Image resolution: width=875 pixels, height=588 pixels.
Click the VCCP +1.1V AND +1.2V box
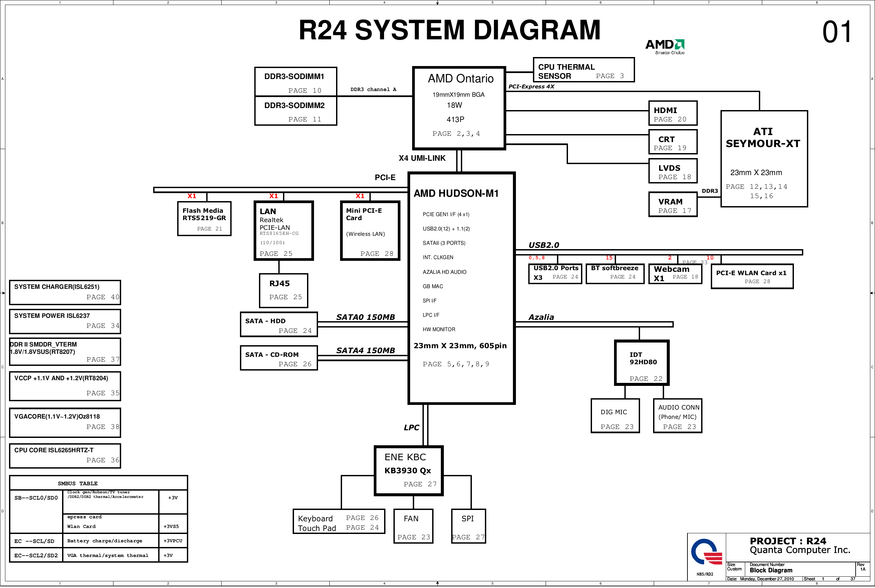pyautogui.click(x=65, y=386)
